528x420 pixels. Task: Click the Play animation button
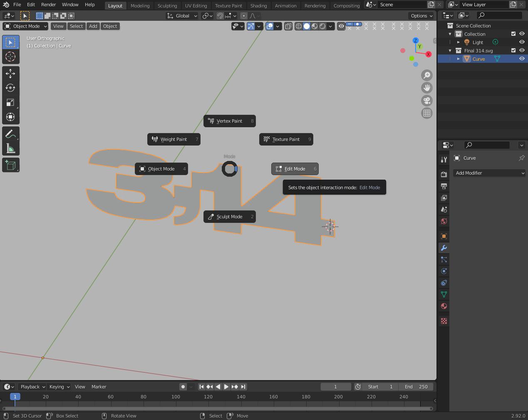pos(226,387)
